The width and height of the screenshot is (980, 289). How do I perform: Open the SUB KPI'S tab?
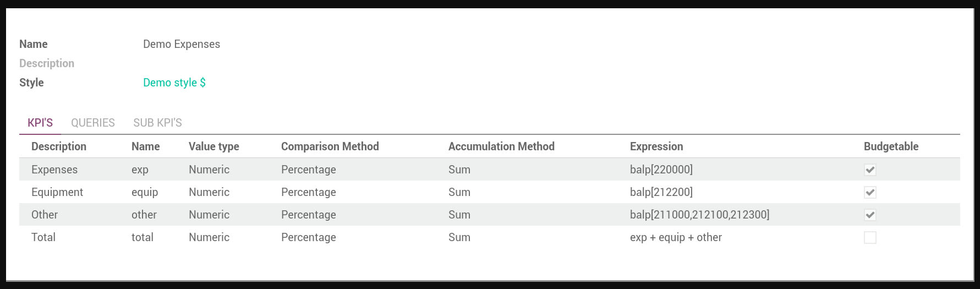(157, 123)
